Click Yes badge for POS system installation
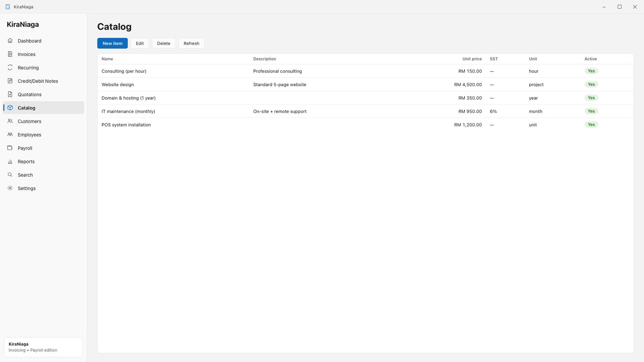 (x=591, y=125)
